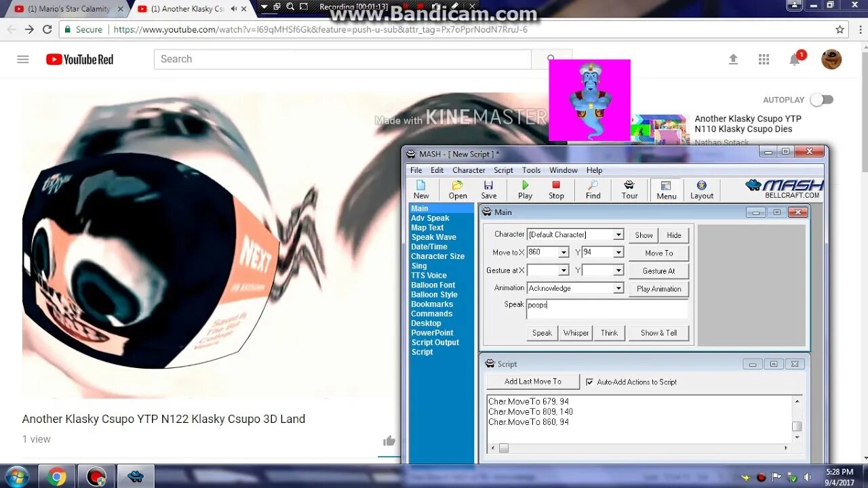Launch the Tour toolbar icon in MASH

(629, 190)
